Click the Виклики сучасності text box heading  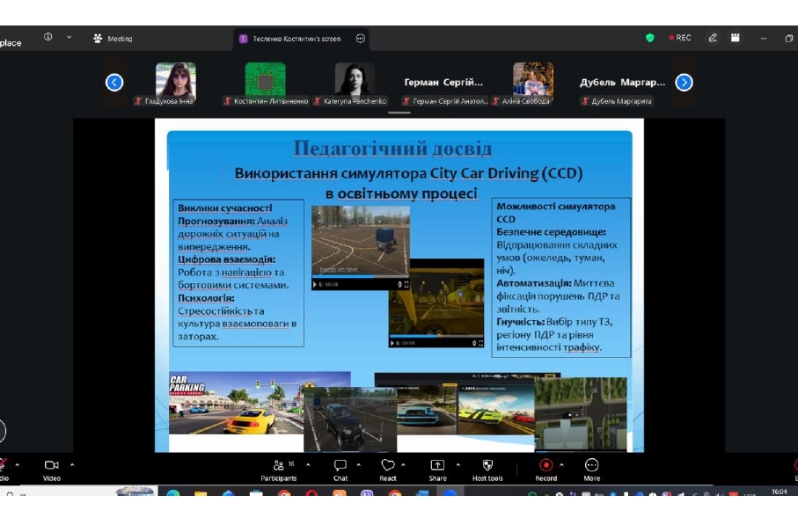225,208
